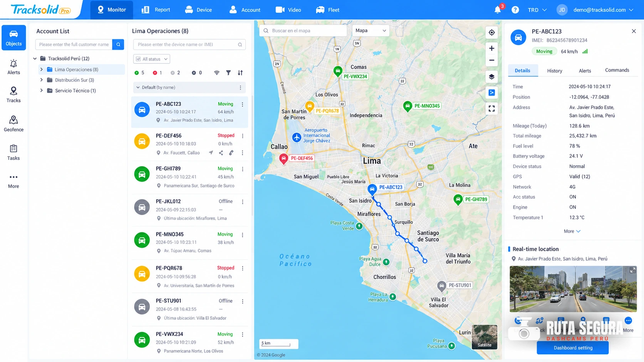
Task: Open the Tasks sidebar section
Action: pos(13,152)
